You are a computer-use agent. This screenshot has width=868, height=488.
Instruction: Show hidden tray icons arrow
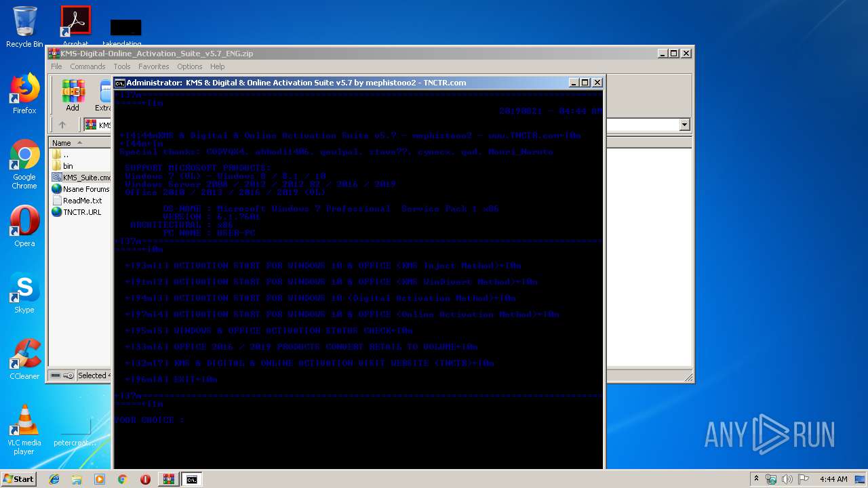(756, 479)
